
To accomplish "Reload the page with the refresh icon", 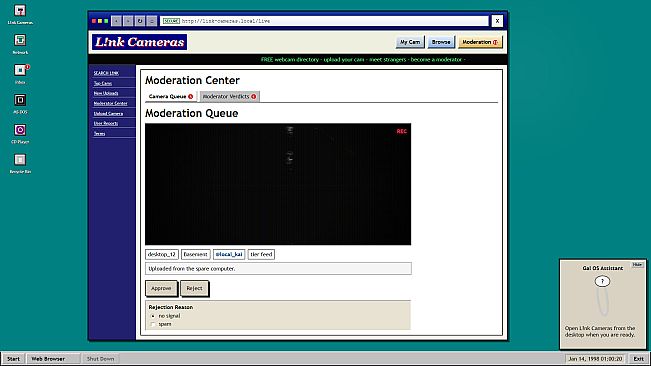I will point(140,21).
